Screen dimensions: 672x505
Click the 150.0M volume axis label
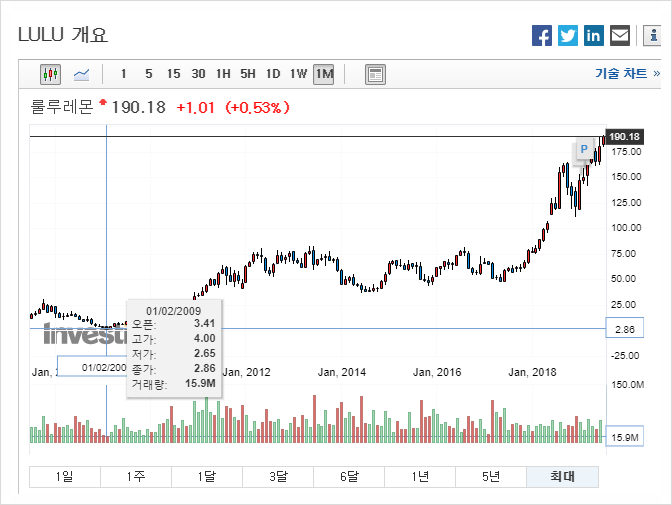[627, 385]
